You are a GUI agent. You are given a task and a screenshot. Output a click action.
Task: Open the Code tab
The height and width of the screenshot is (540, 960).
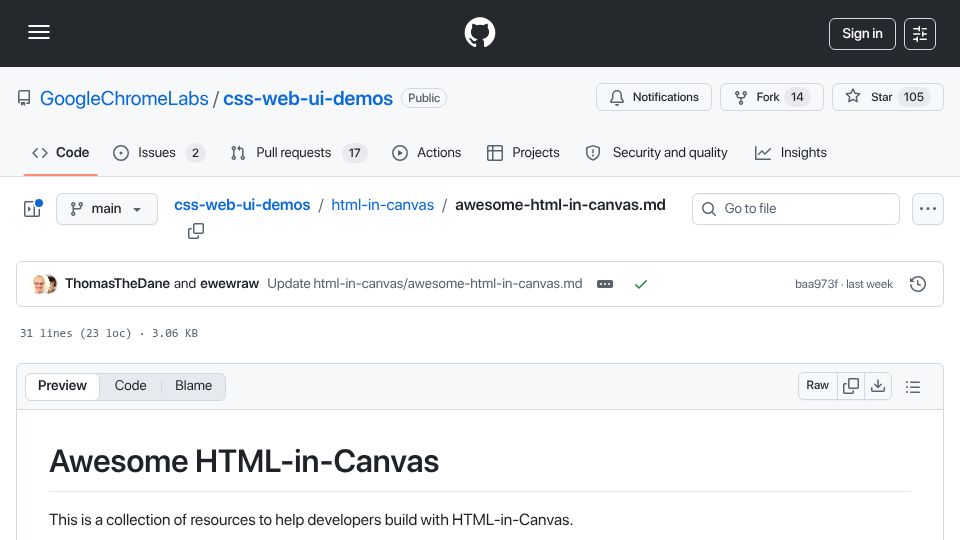[61, 152]
